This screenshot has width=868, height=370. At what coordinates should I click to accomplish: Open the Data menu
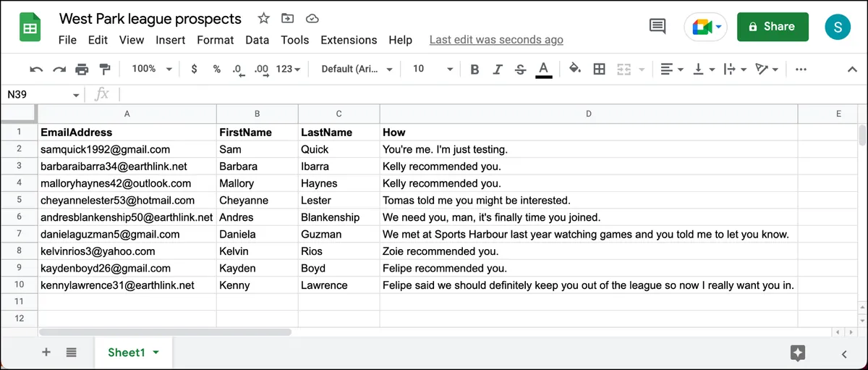257,40
